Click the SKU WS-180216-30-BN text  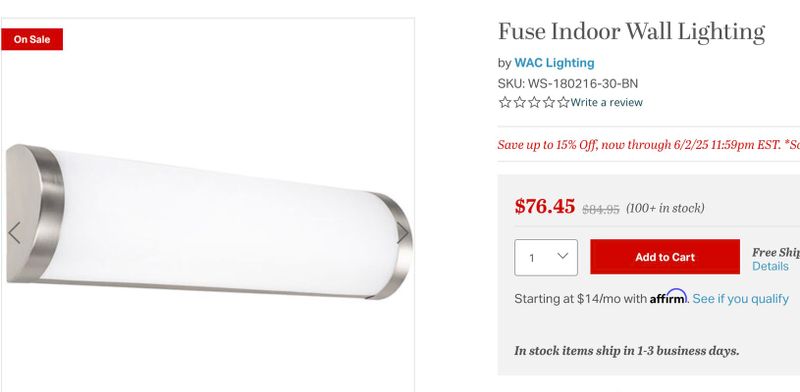click(x=568, y=83)
